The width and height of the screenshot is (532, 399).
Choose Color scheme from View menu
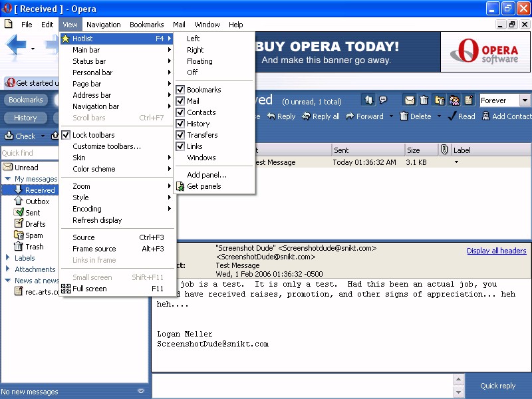[x=94, y=169]
